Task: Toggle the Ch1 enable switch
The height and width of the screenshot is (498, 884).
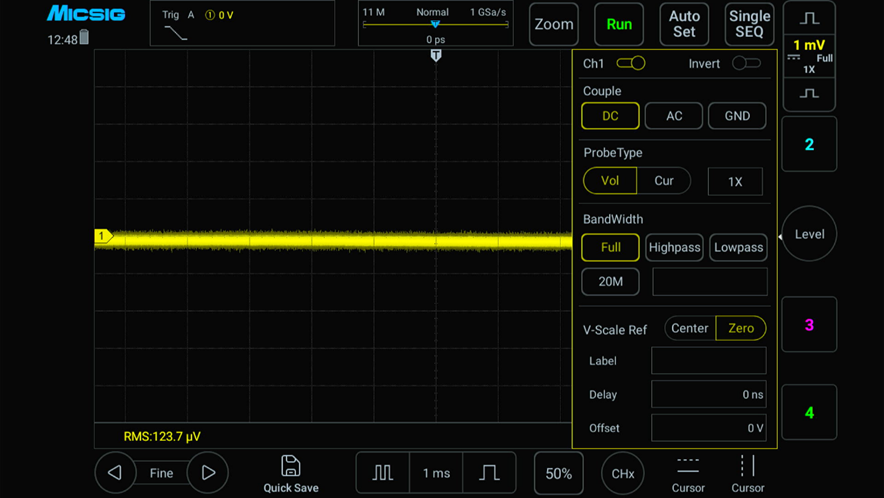Action: coord(631,64)
